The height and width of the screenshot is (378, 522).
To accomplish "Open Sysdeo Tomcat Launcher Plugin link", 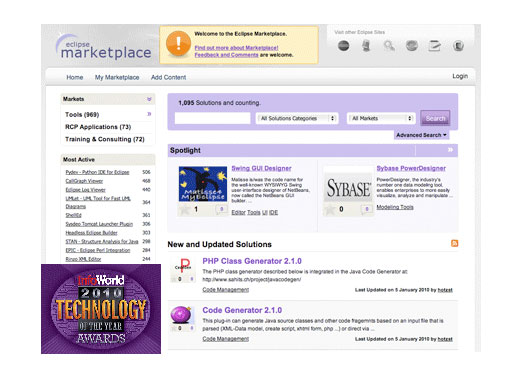I will click(99, 224).
